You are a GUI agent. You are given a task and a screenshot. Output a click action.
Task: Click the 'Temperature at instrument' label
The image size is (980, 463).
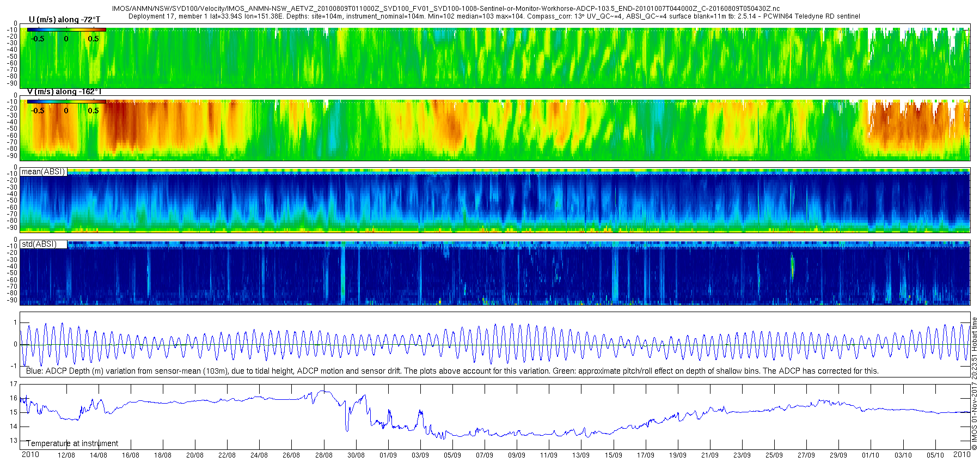tap(72, 443)
